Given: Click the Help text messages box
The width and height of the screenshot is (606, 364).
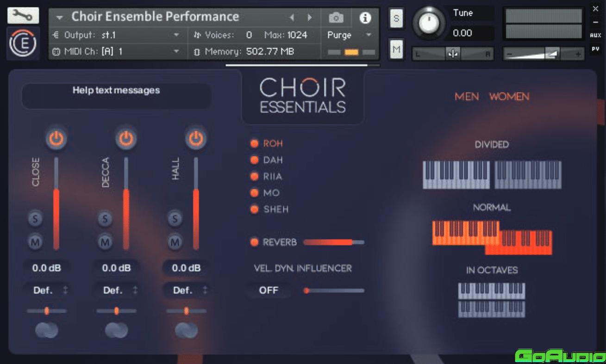Looking at the screenshot, I should click(116, 96).
